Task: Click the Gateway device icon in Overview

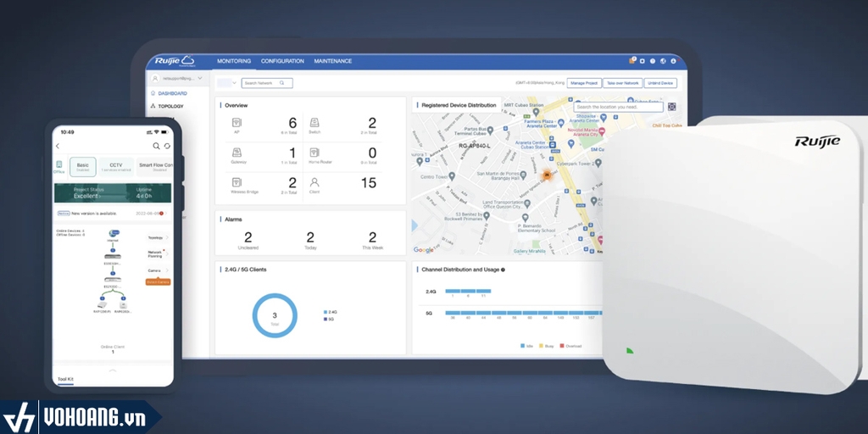Action: coord(236,153)
